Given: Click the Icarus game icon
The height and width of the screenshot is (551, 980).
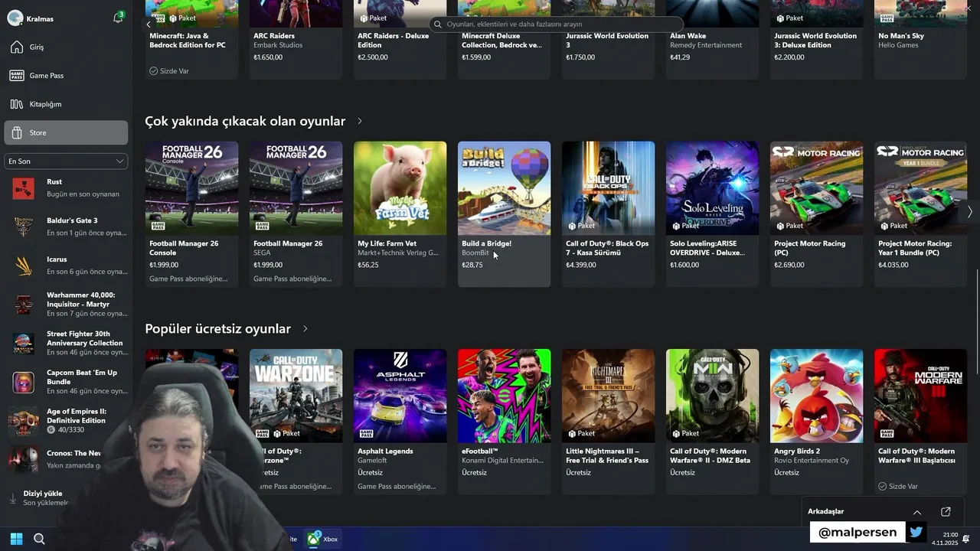Looking at the screenshot, I should tap(23, 266).
